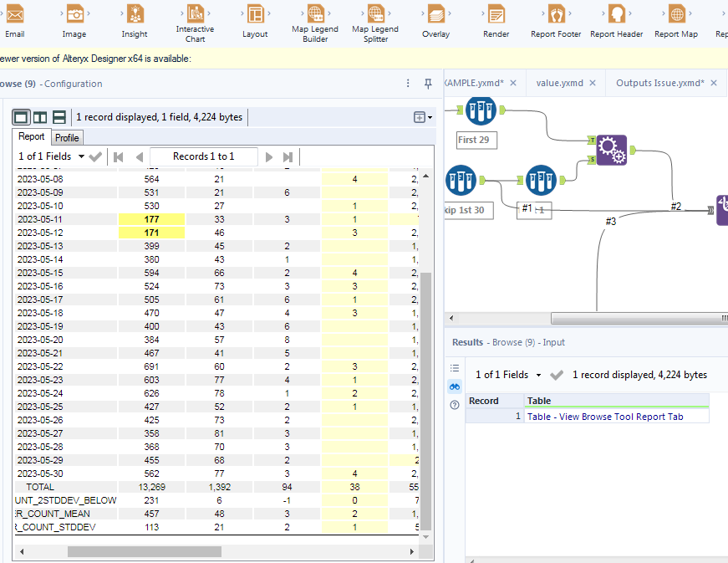Viewport: 728px width, 563px height.
Task: Open 'Table - View Browse Tool Report Tab' link
Action: click(605, 417)
